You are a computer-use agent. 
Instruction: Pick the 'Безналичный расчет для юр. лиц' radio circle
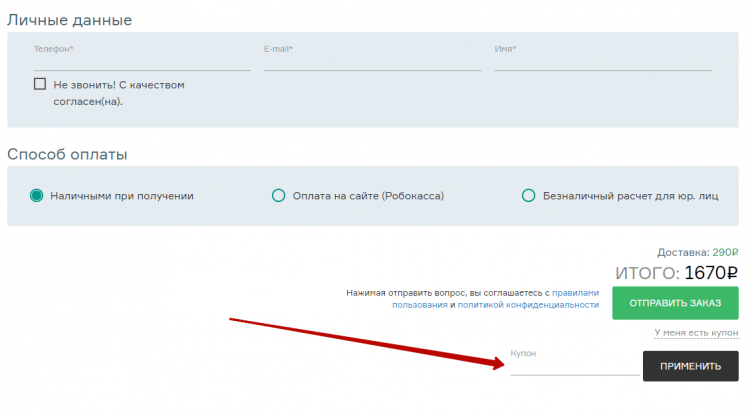(529, 196)
